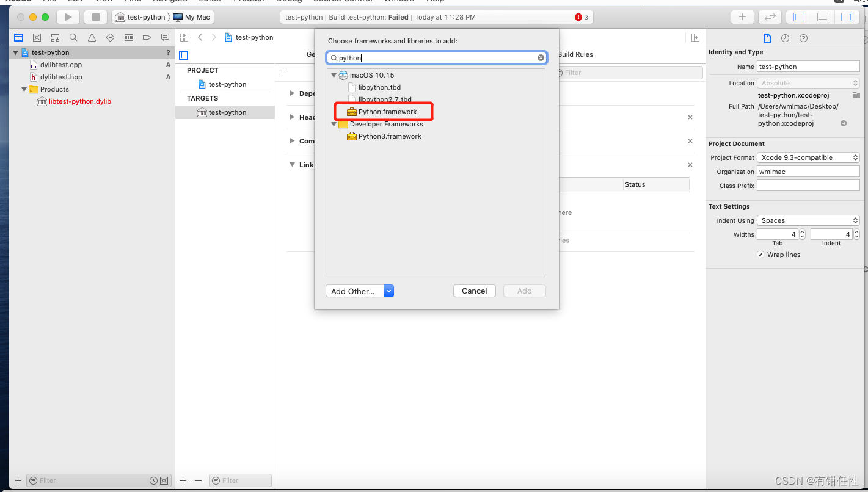868x492 pixels.
Task: Add a target with bottom plus
Action: click(x=183, y=480)
